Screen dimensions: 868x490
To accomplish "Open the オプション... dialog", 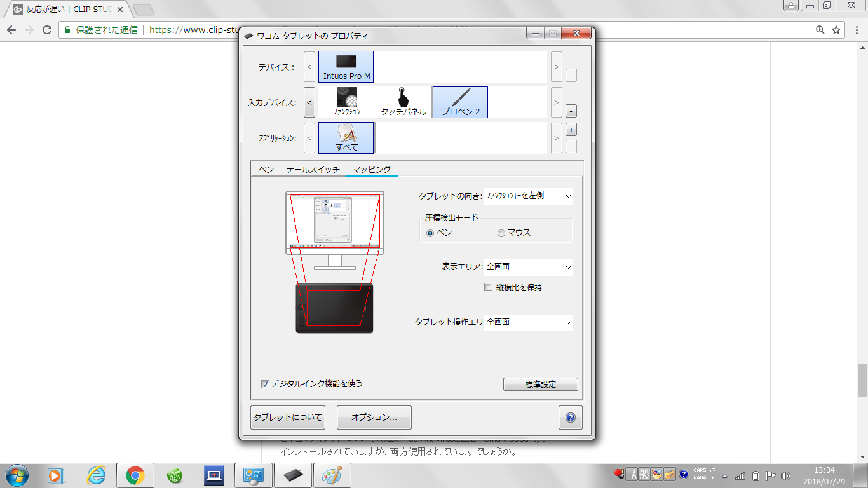I will pos(374,418).
